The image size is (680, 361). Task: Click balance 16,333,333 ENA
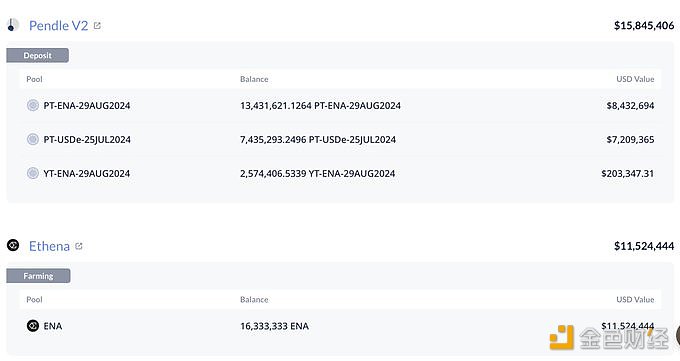pos(275,326)
